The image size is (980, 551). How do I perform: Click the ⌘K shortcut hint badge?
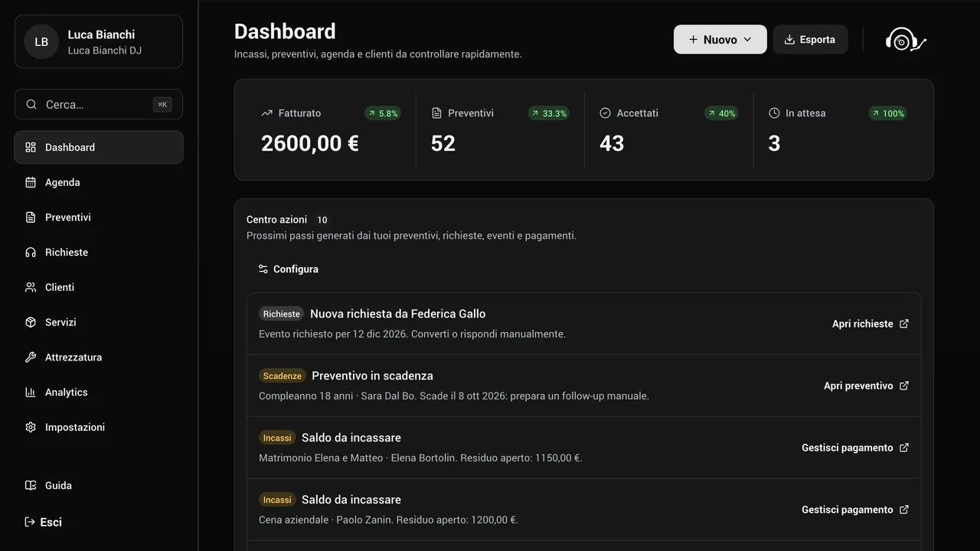pyautogui.click(x=162, y=104)
